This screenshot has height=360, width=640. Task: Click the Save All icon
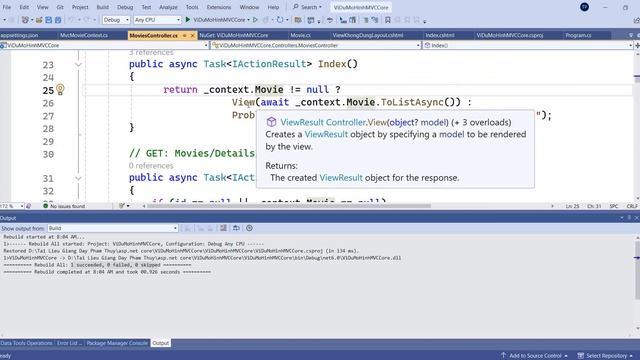point(58,20)
